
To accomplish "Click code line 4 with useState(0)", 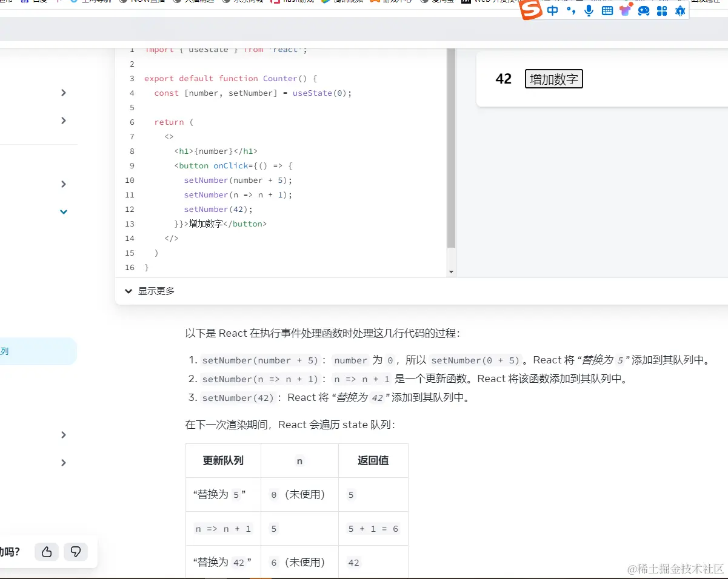I will pyautogui.click(x=253, y=93).
